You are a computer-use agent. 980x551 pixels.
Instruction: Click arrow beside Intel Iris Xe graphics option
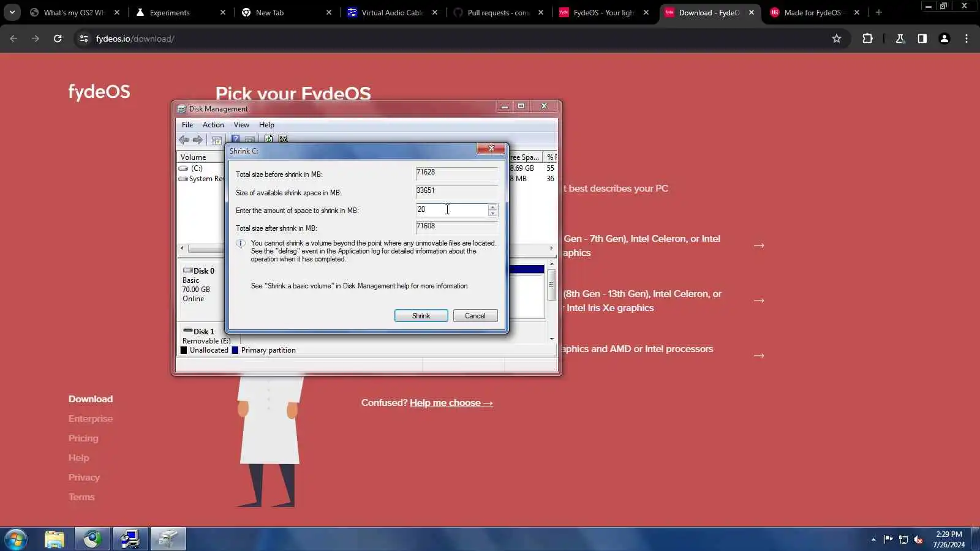tap(759, 301)
